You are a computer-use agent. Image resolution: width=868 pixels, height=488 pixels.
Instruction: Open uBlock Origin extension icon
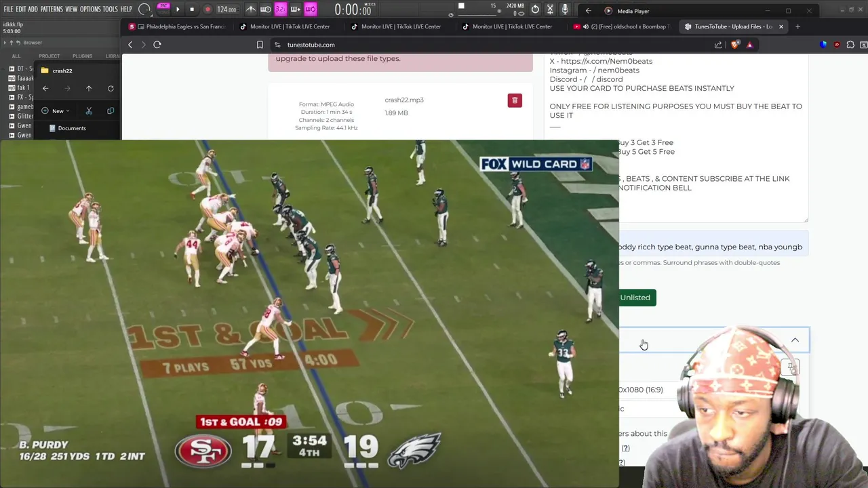click(x=836, y=45)
